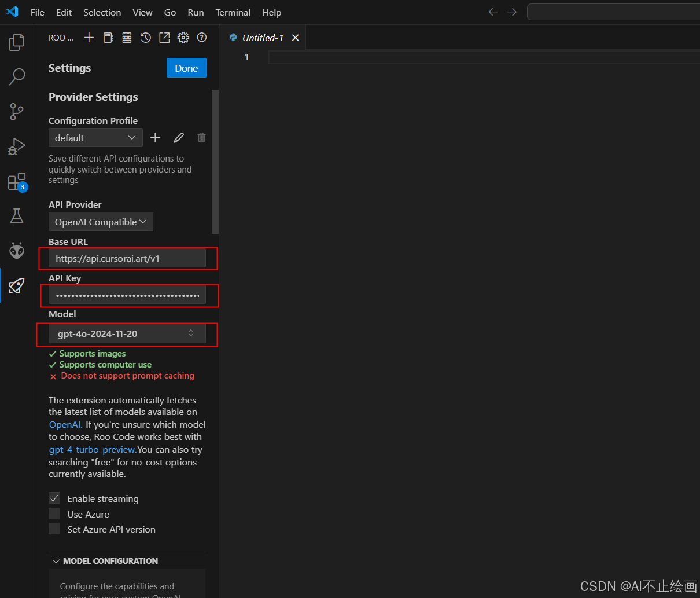Select the Untitled-1 editor tab
The image size is (700, 598).
[263, 38]
